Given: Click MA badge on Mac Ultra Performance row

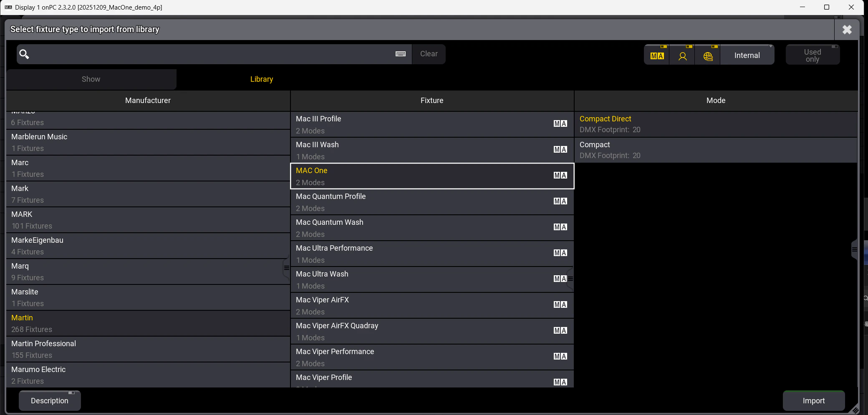Looking at the screenshot, I should [560, 253].
